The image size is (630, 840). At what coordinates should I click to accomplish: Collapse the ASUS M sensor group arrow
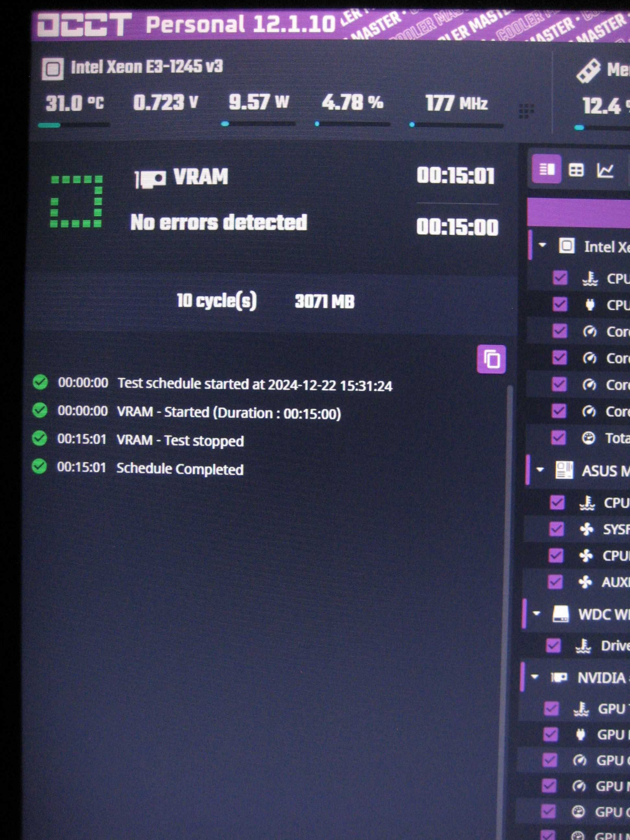[x=540, y=470]
